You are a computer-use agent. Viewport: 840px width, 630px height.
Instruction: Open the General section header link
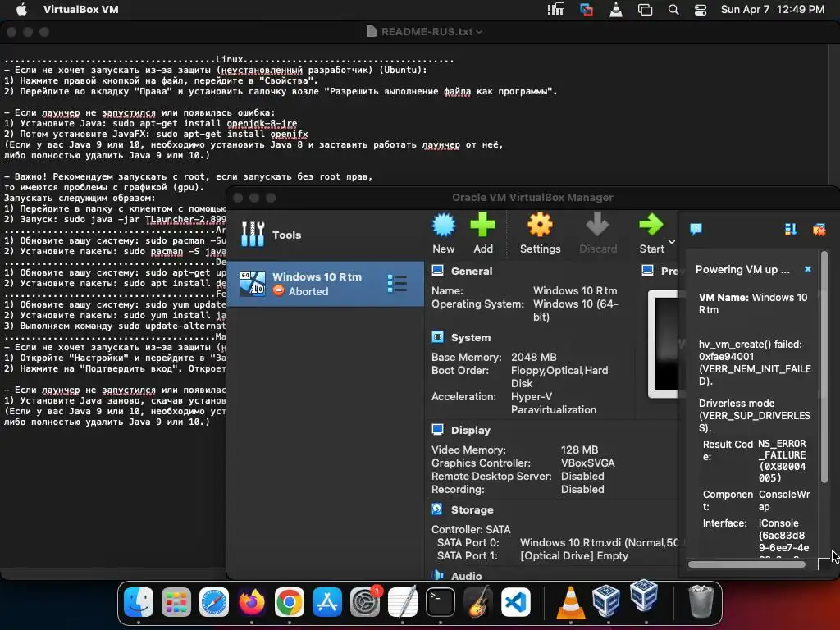click(472, 271)
